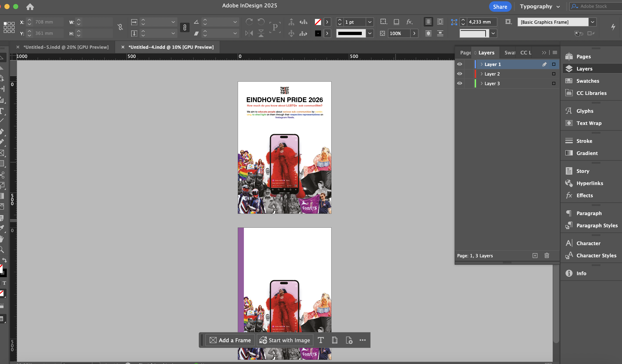Screen dimensions: 622x364
Task: Click the Add a Frame button
Action: coord(230,340)
